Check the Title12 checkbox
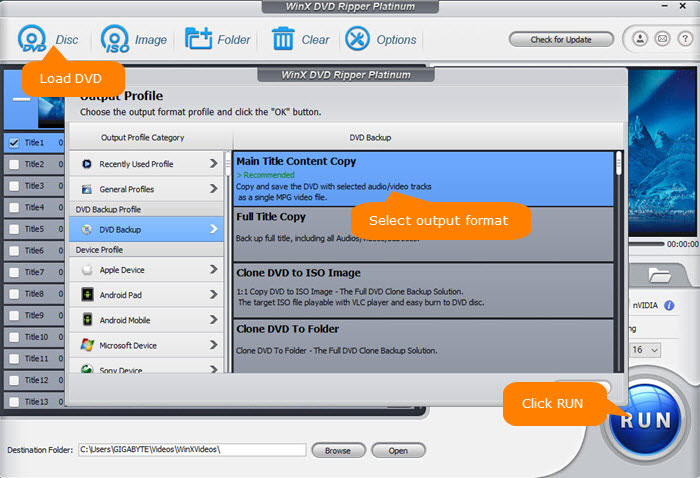The height and width of the screenshot is (478, 700). 14,380
